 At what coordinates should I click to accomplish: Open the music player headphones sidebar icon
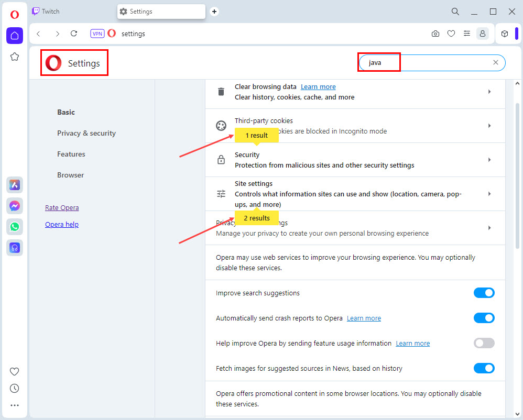[15, 248]
